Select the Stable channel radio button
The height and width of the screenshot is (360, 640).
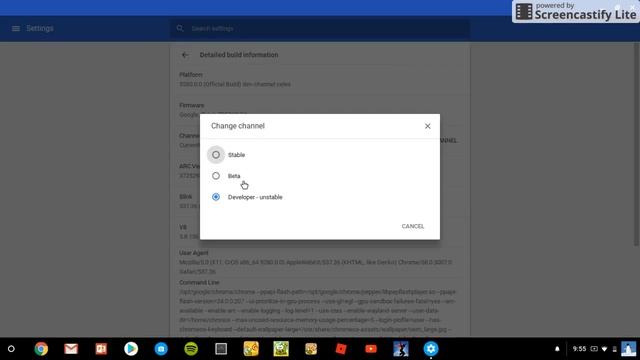tap(216, 155)
